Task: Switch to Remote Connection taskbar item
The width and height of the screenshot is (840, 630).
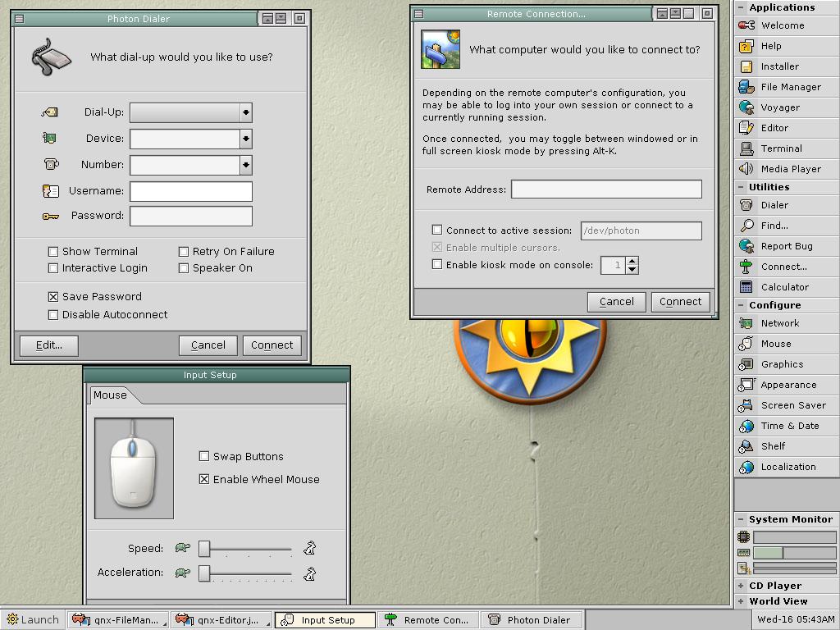Action: click(x=427, y=620)
